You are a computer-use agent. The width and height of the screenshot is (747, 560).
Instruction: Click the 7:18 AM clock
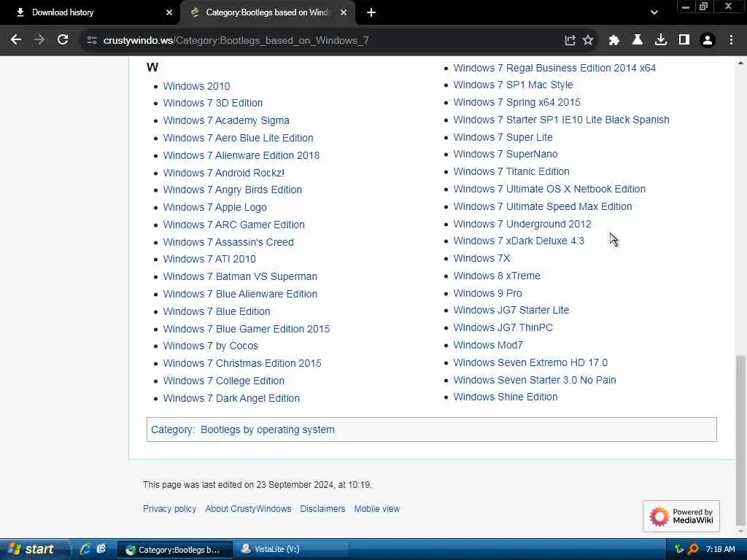(720, 549)
